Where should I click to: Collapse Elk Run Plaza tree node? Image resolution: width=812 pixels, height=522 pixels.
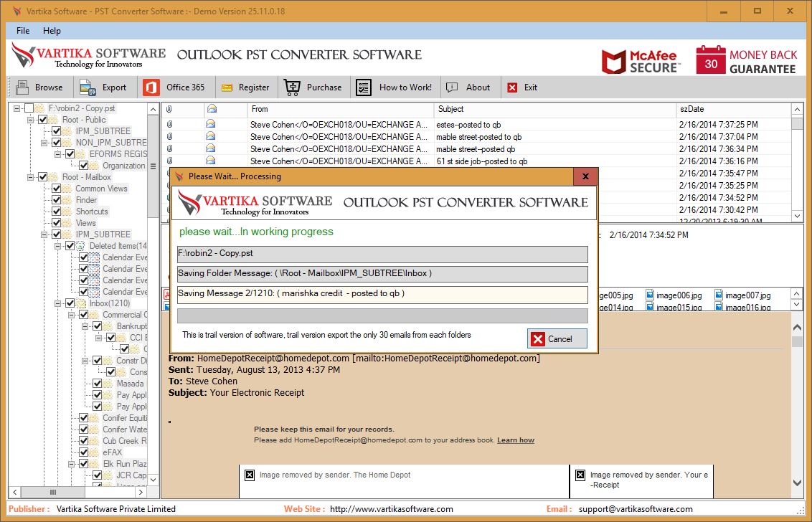click(x=71, y=464)
